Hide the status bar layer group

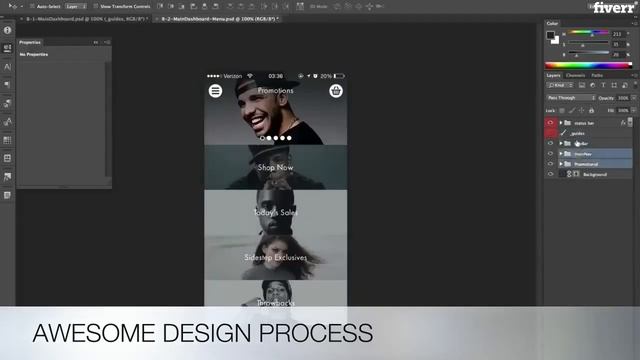[550, 122]
